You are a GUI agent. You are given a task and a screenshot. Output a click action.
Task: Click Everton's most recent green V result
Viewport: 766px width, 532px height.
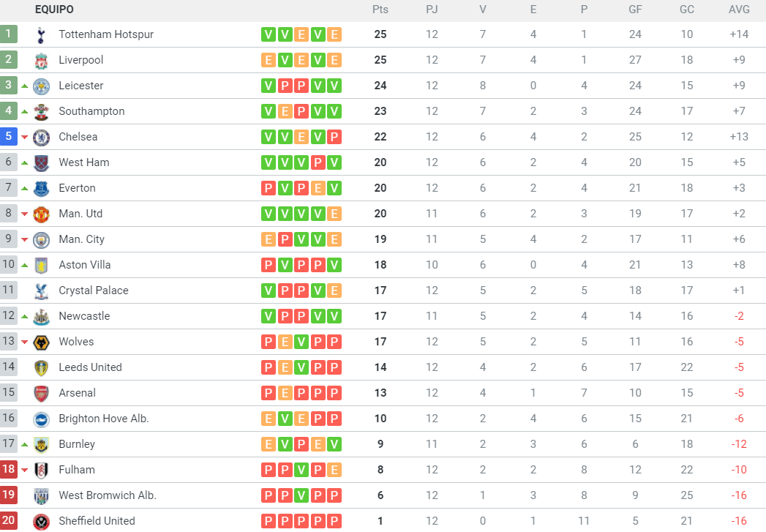(x=334, y=188)
